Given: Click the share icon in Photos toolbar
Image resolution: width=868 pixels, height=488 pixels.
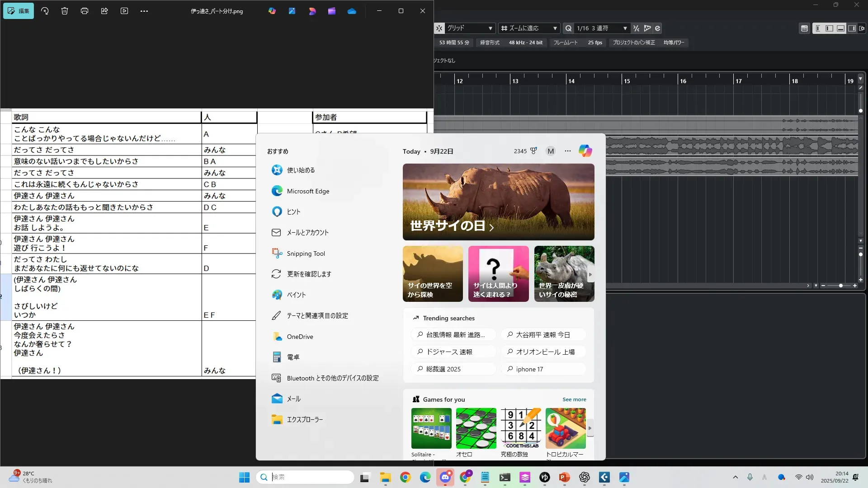Looking at the screenshot, I should coord(104,11).
